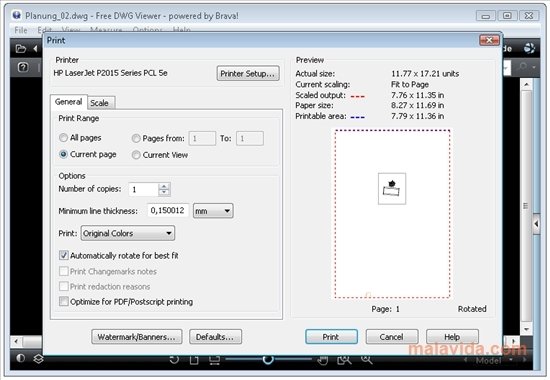This screenshot has width=550, height=380.
Task: Open the File menu
Action: [x=21, y=30]
